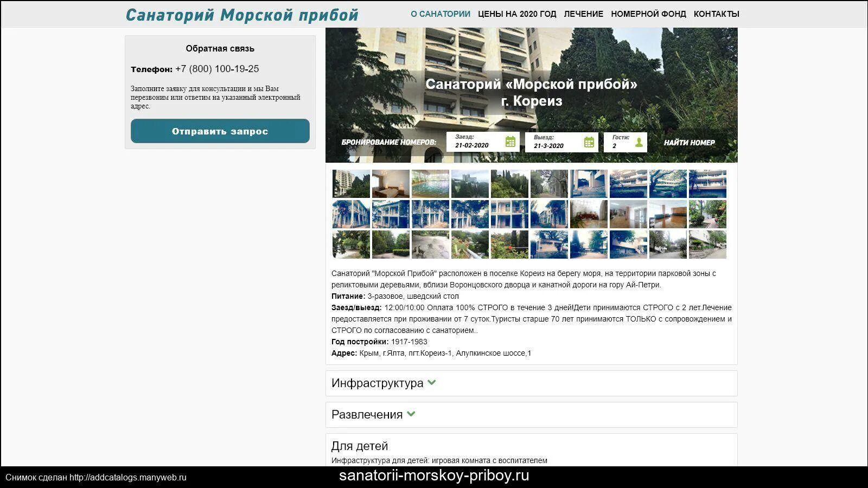This screenshot has height=488, width=868.
Task: Click the Для детей heading
Action: [x=360, y=446]
